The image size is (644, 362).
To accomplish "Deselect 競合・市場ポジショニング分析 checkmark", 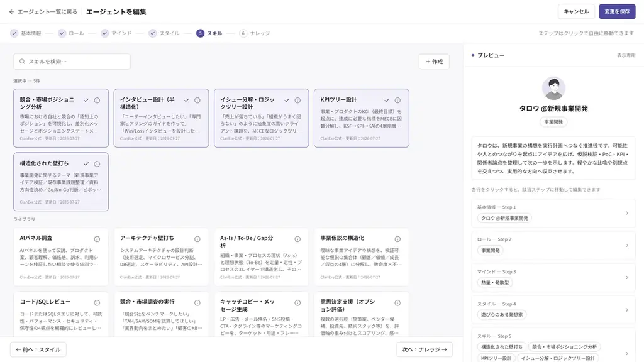I will click(x=86, y=100).
